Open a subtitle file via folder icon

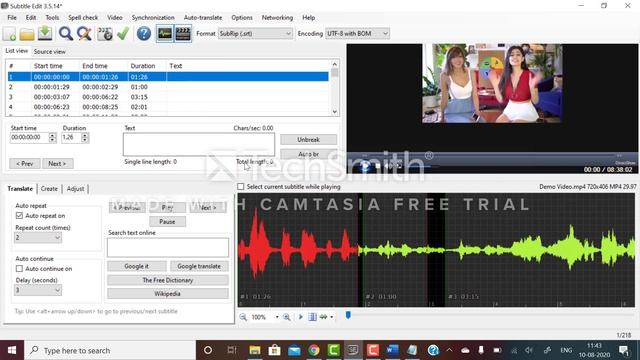pos(27,33)
